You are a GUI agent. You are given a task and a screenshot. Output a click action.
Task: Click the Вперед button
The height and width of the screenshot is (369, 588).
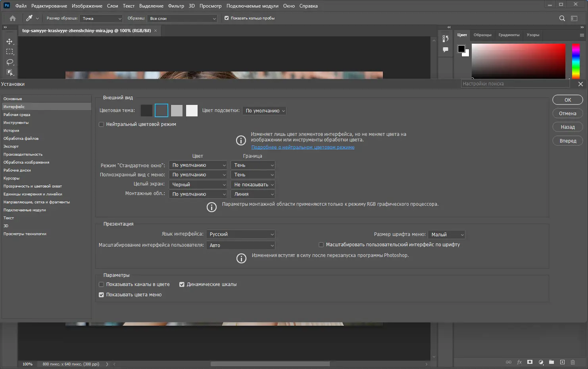point(568,141)
